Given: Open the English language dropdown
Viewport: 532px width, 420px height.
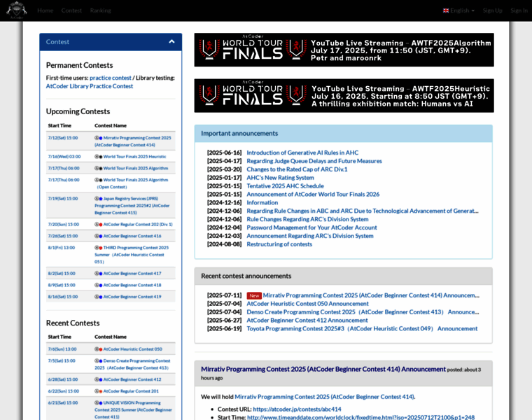Looking at the screenshot, I should pyautogui.click(x=458, y=10).
